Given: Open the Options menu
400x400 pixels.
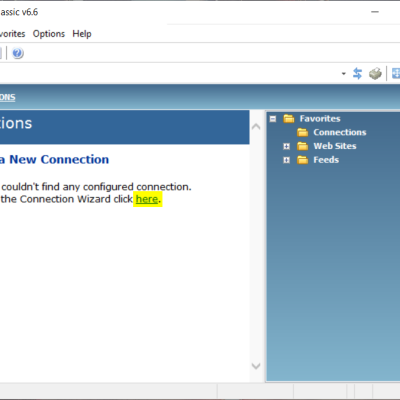Looking at the screenshot, I should coord(49,34).
